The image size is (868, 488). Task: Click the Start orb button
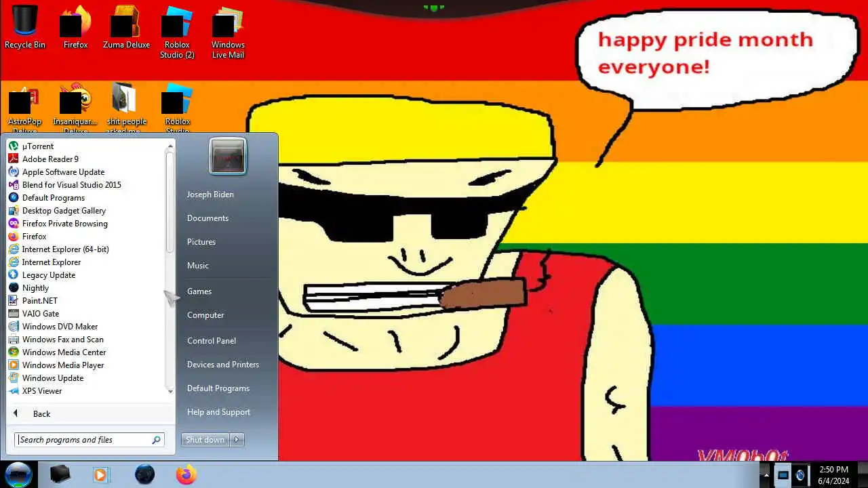point(18,474)
